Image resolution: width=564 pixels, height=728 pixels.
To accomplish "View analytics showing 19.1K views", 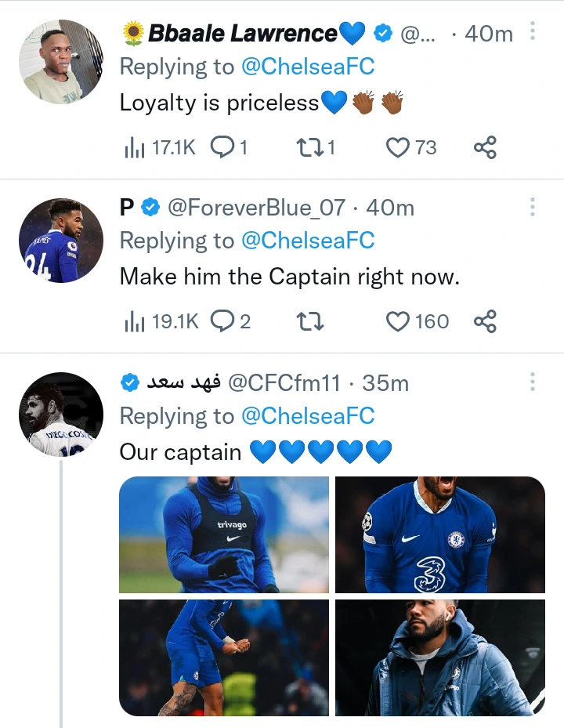I will tap(161, 321).
